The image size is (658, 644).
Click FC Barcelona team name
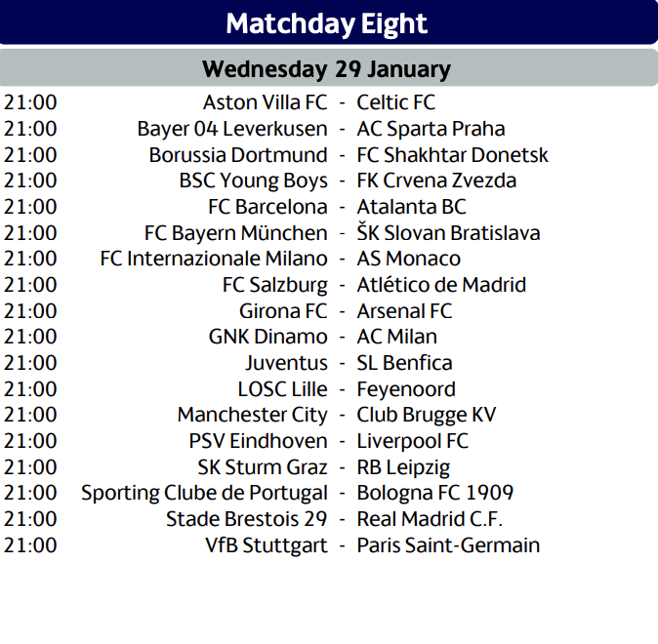[x=267, y=207]
